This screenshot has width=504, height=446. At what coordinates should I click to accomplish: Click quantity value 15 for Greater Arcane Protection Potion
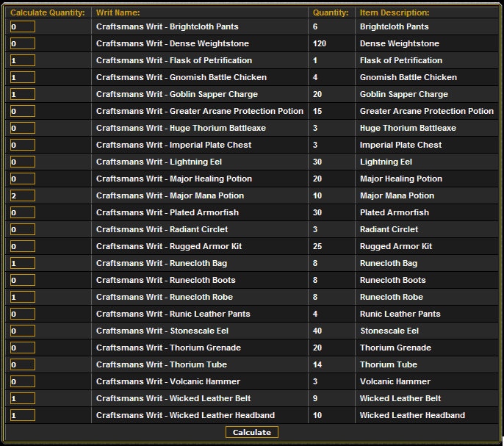pyautogui.click(x=317, y=111)
